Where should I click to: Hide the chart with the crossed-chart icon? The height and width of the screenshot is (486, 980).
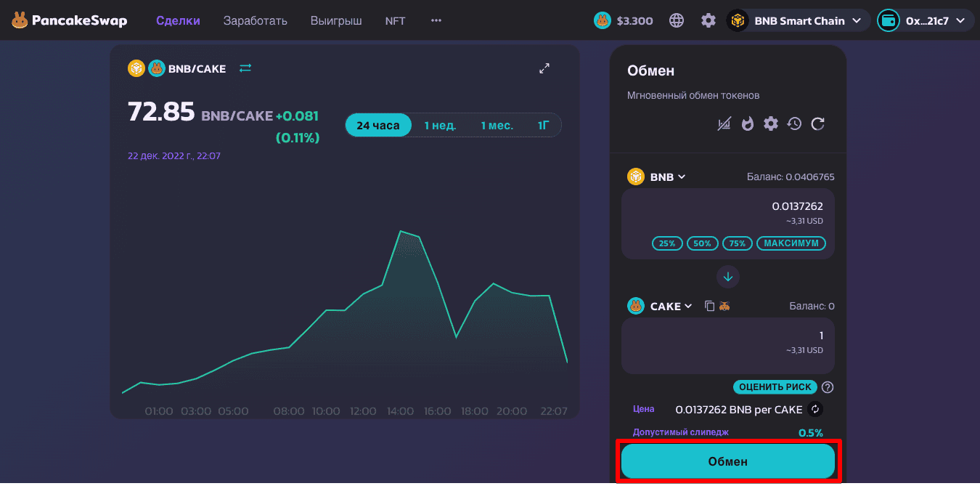tap(724, 124)
